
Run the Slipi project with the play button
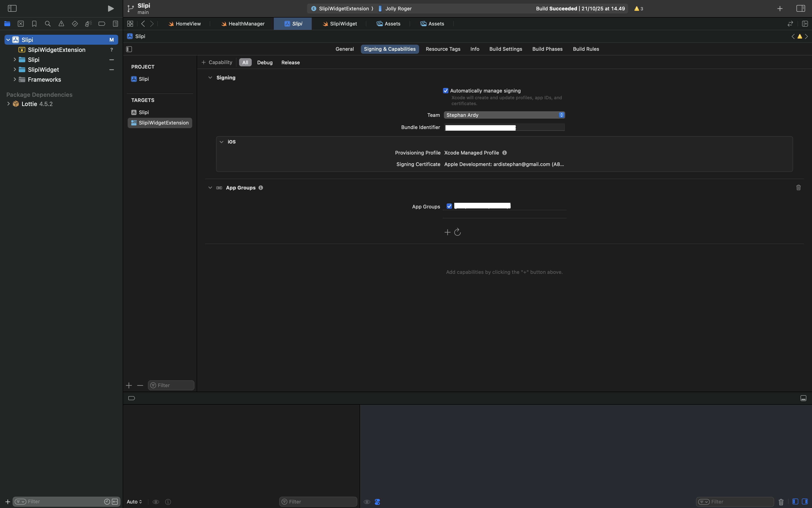point(111,8)
